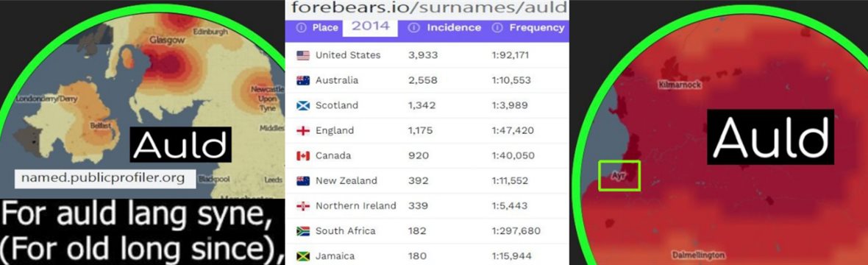Select the Scotland saltire flag icon
The width and height of the screenshot is (868, 265).
(303, 105)
